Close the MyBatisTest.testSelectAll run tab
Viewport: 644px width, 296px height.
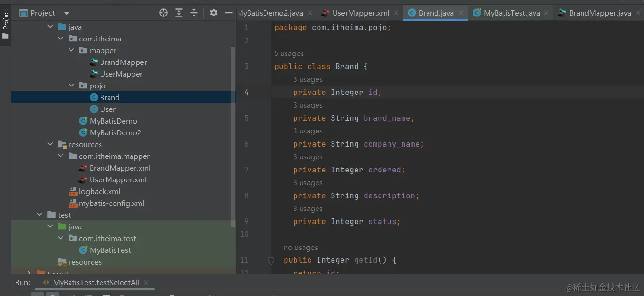pyautogui.click(x=146, y=283)
